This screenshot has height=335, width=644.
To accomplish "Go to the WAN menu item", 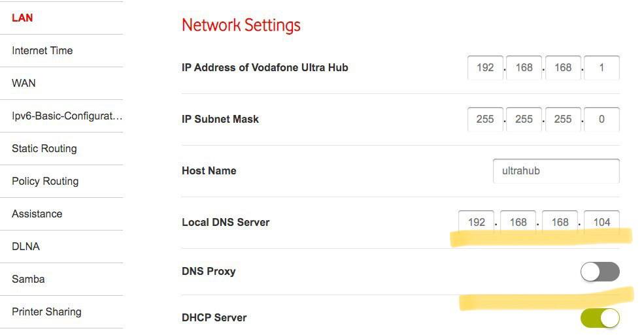I will tap(24, 83).
